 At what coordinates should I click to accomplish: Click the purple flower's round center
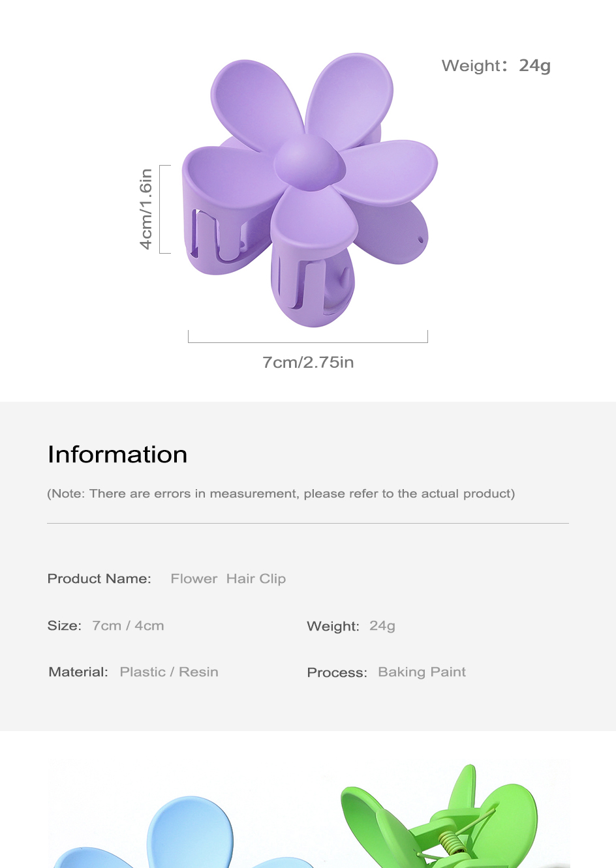(x=309, y=162)
